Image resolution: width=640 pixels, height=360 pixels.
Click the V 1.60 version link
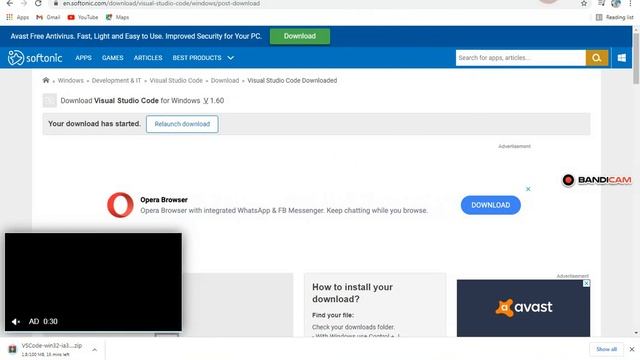(x=213, y=100)
